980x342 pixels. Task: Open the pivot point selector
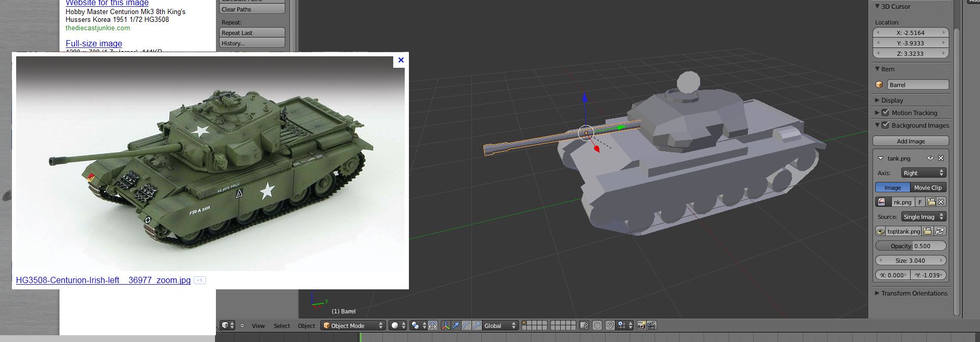(x=418, y=325)
